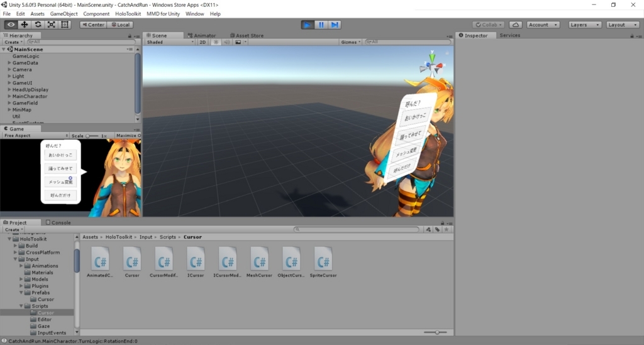Select the Rotate tool
Viewport: 644px width, 345px height.
coord(38,25)
